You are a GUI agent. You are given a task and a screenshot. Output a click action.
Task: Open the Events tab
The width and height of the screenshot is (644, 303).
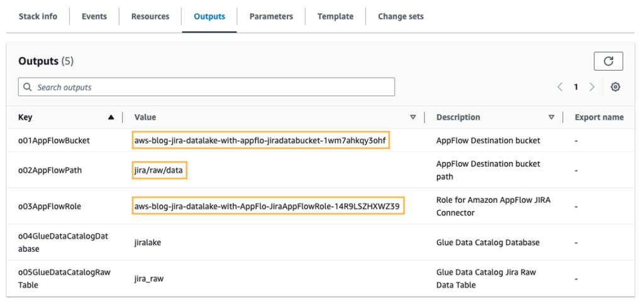[94, 16]
